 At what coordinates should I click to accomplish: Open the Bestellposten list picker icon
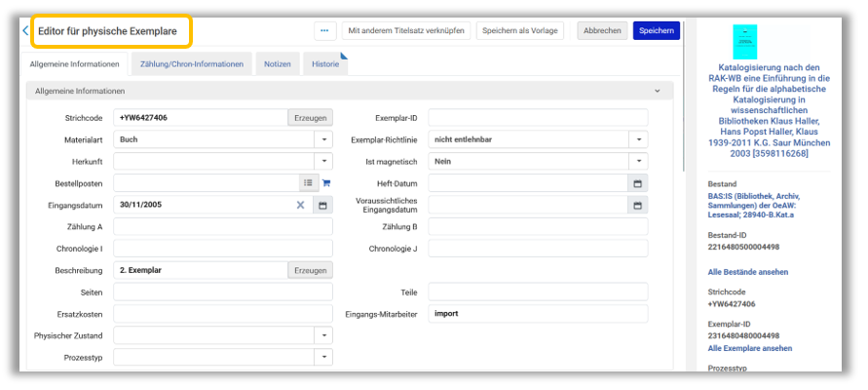307,182
